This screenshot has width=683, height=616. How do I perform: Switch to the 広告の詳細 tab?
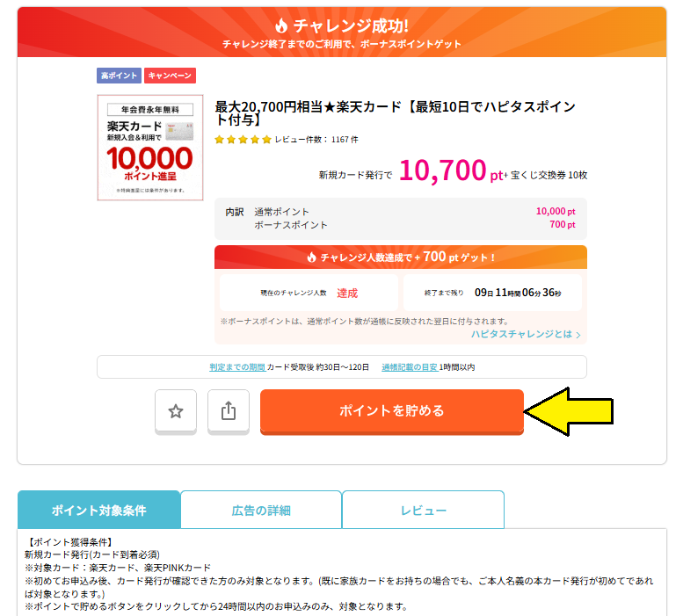click(261, 510)
